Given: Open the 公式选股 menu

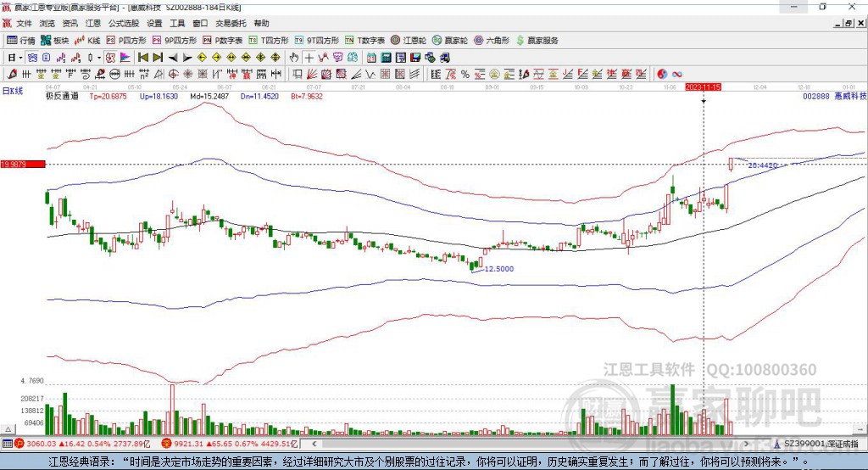Looking at the screenshot, I should pos(124,23).
